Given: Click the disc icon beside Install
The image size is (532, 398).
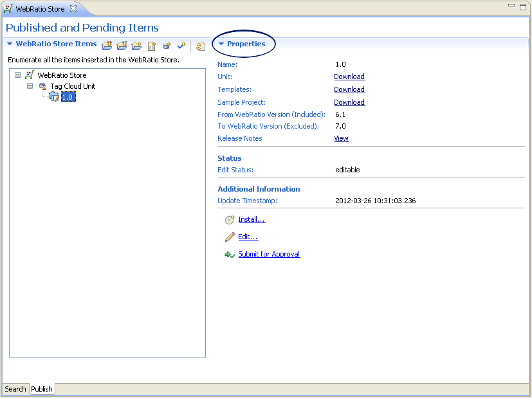Looking at the screenshot, I should [x=230, y=219].
